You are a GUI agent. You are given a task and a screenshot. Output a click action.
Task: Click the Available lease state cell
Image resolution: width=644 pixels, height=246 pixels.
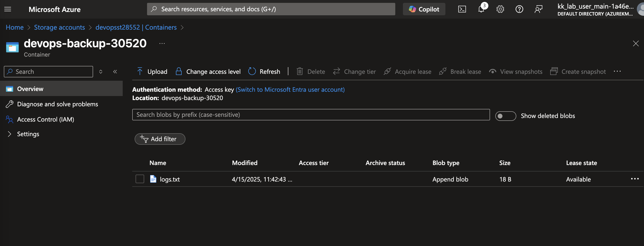click(578, 179)
